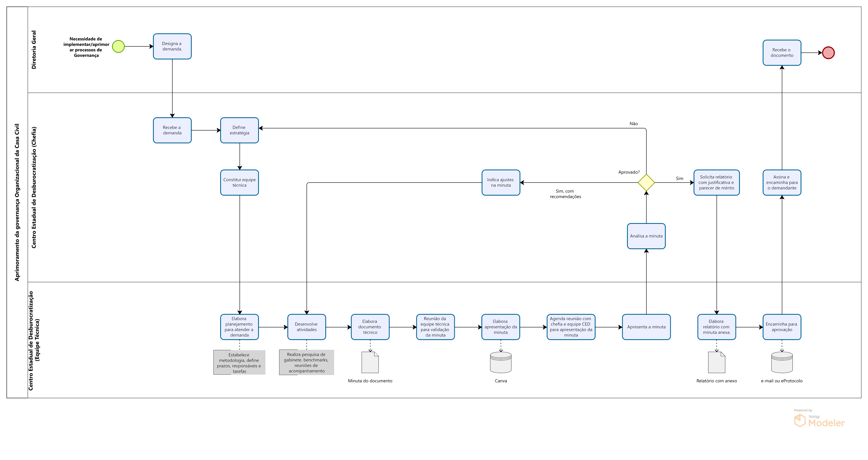The height and width of the screenshot is (460, 868).
Task: Select the 'Elabora documento técnico' task
Action: [370, 327]
